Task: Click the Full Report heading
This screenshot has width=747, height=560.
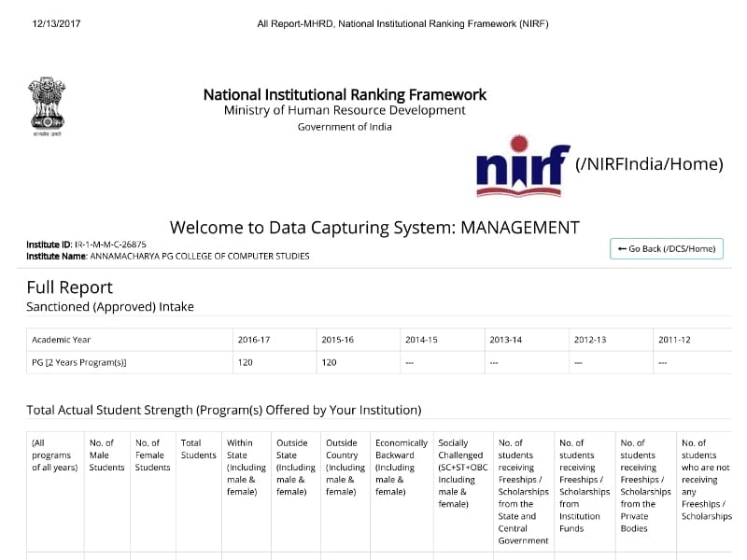Action: pyautogui.click(x=70, y=287)
